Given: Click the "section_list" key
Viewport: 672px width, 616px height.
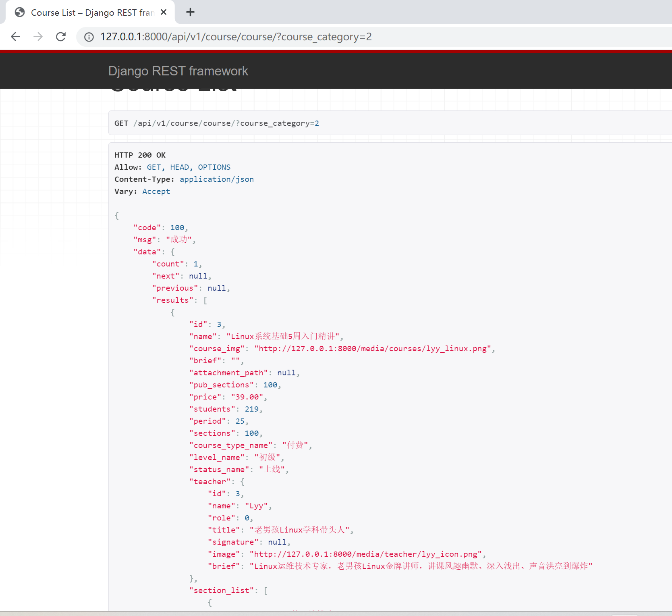Looking at the screenshot, I should click(x=222, y=590).
